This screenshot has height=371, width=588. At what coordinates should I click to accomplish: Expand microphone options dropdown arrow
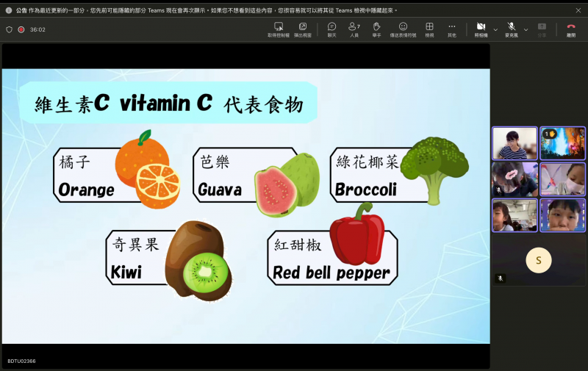[526, 29]
